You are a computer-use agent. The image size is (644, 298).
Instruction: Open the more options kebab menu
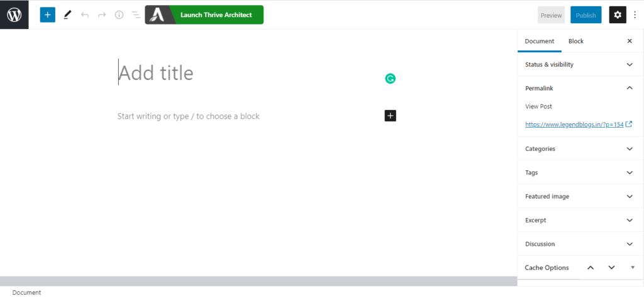[x=635, y=15]
